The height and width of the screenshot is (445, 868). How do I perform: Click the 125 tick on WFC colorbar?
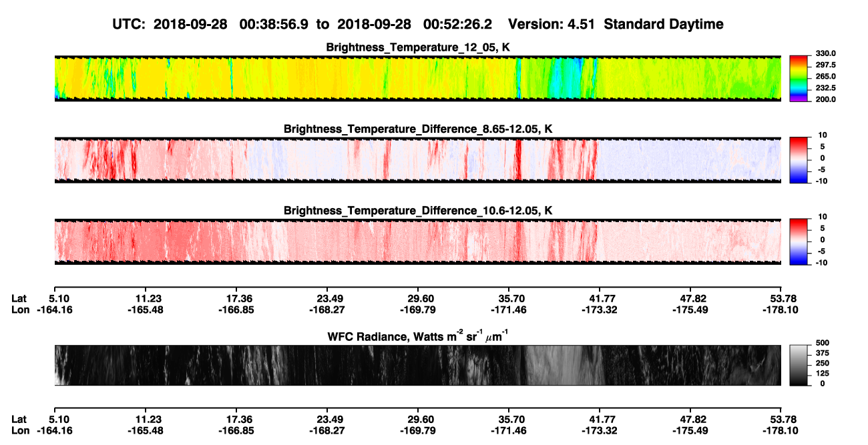pyautogui.click(x=823, y=374)
